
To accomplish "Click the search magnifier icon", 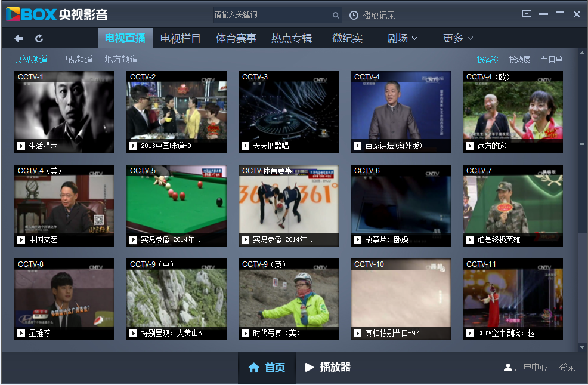I will tap(336, 15).
